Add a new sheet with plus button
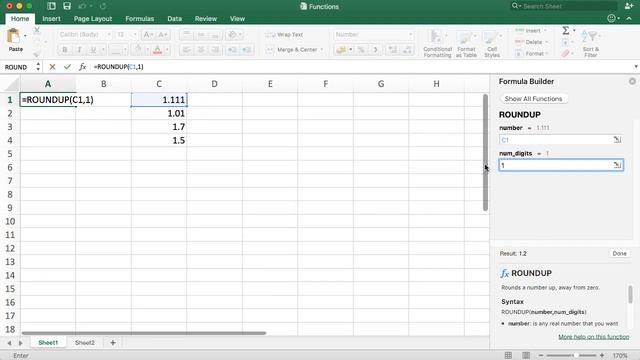Screen dimensions: 640x360 coord(113,342)
